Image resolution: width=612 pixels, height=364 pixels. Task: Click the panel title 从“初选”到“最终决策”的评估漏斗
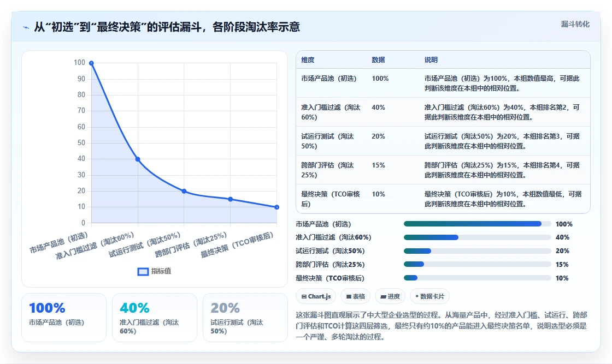click(x=167, y=27)
